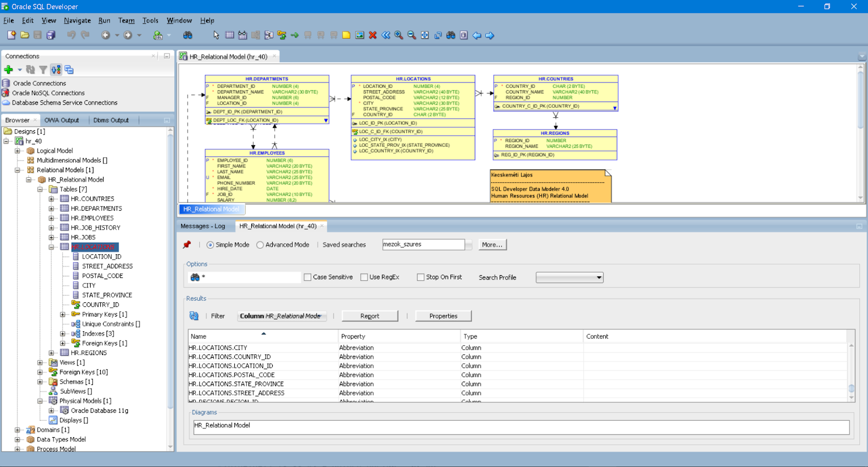Expand the Foreign Keys [10] node
868x467 pixels.
point(40,372)
